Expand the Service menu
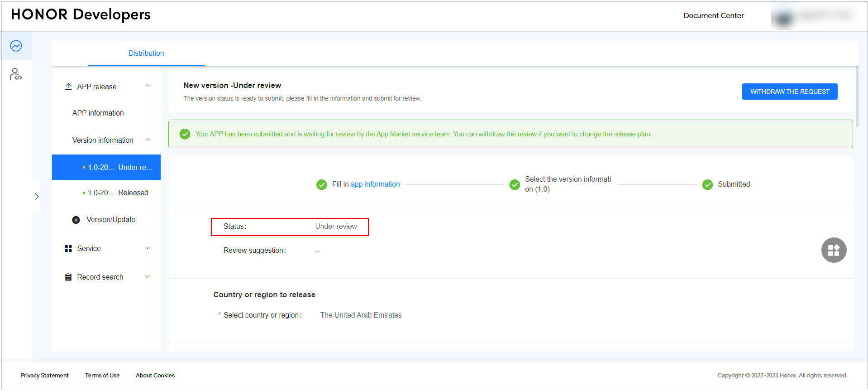The image size is (868, 391). (148, 248)
